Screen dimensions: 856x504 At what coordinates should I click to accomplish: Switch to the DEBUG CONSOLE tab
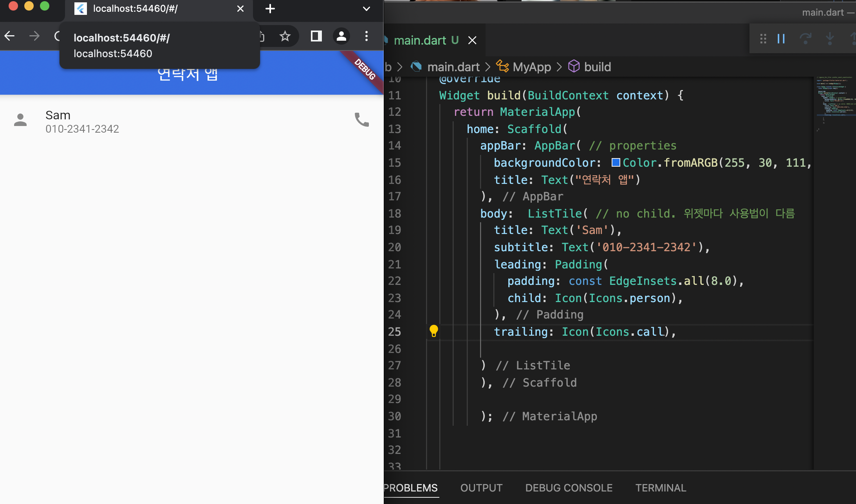569,488
